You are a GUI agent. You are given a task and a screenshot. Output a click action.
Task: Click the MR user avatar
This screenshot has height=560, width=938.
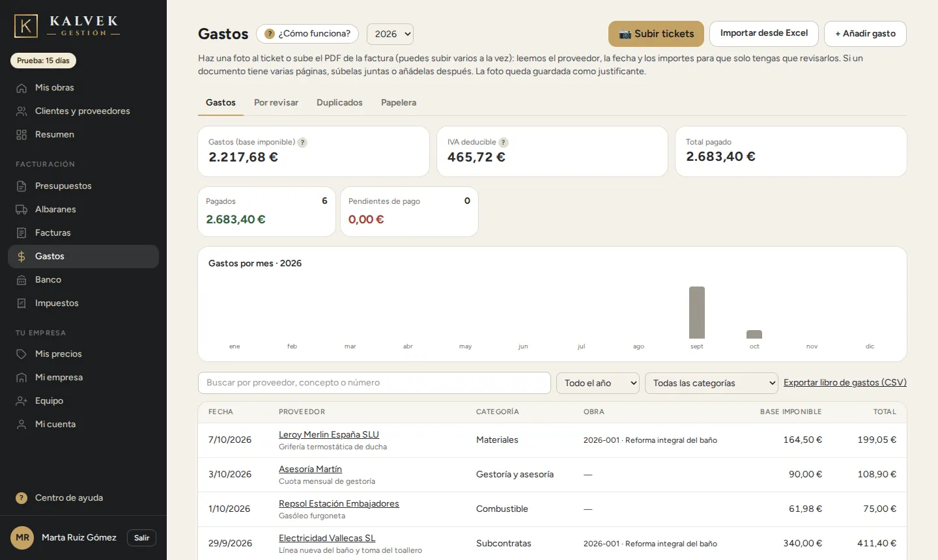[23, 538]
